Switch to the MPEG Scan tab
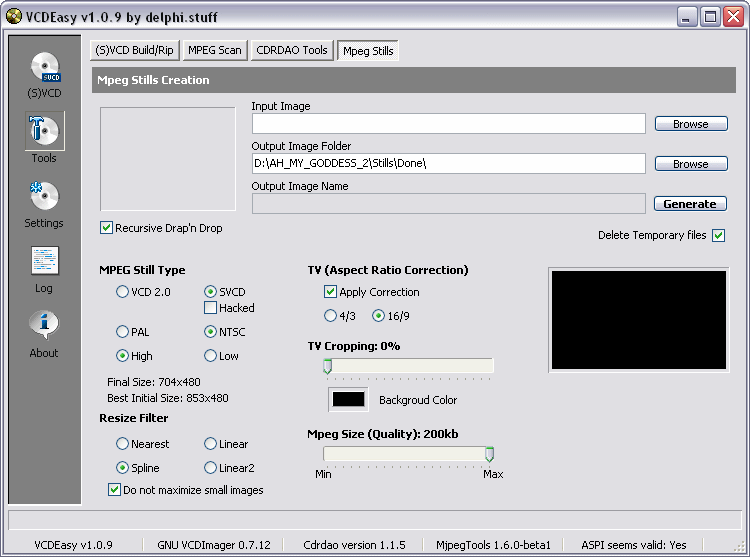750x557 pixels. point(214,50)
